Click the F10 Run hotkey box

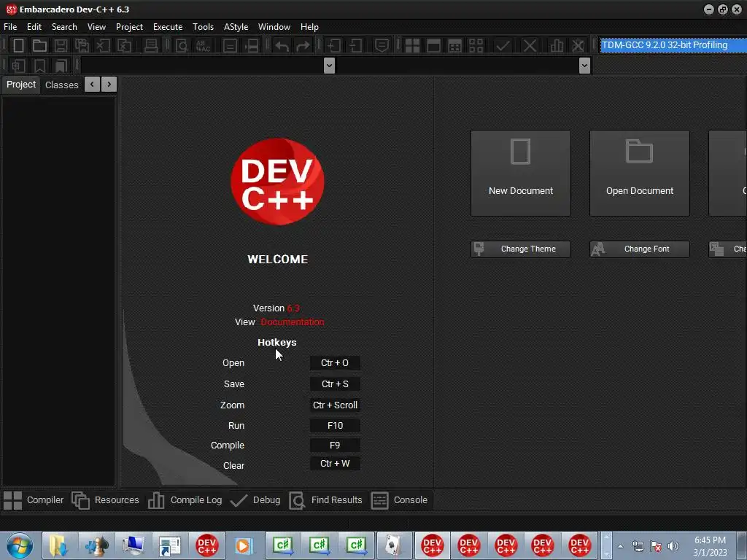[x=335, y=426]
